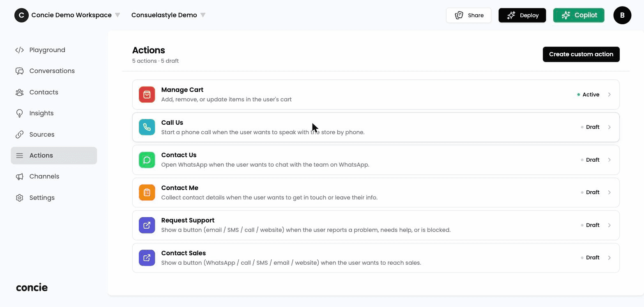Click the Channels megaphone icon

pyautogui.click(x=19, y=176)
